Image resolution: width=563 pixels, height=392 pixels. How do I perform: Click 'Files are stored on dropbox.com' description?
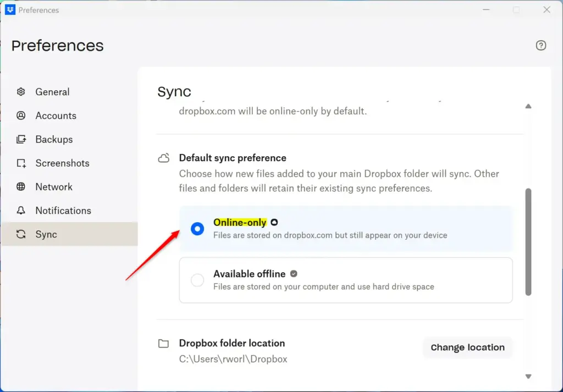[330, 235]
